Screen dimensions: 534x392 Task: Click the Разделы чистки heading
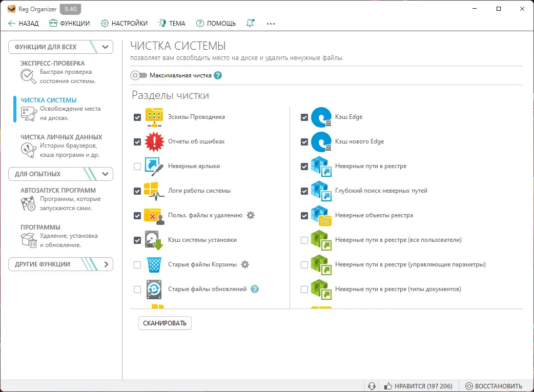[x=170, y=95]
